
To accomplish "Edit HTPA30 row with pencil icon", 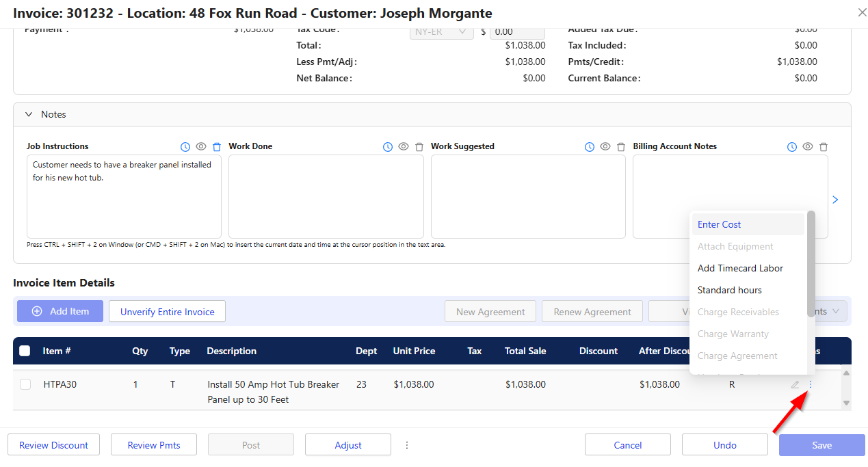I will tap(795, 384).
